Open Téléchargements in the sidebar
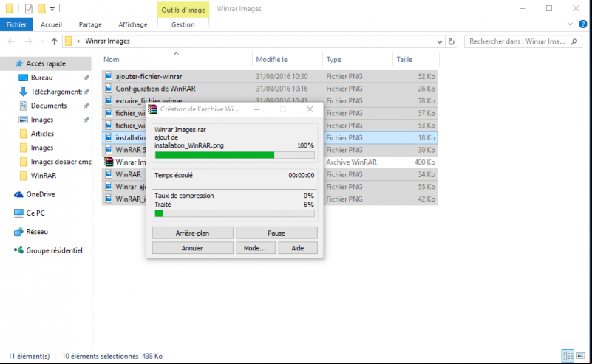Viewport: 592px width, 364px height. pos(56,92)
